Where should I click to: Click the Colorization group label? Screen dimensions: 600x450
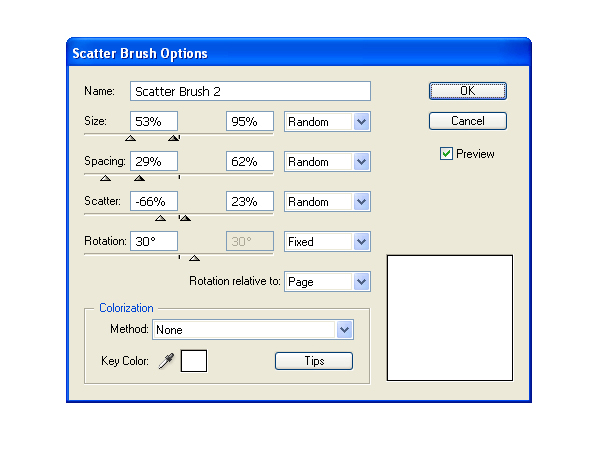tap(126, 308)
